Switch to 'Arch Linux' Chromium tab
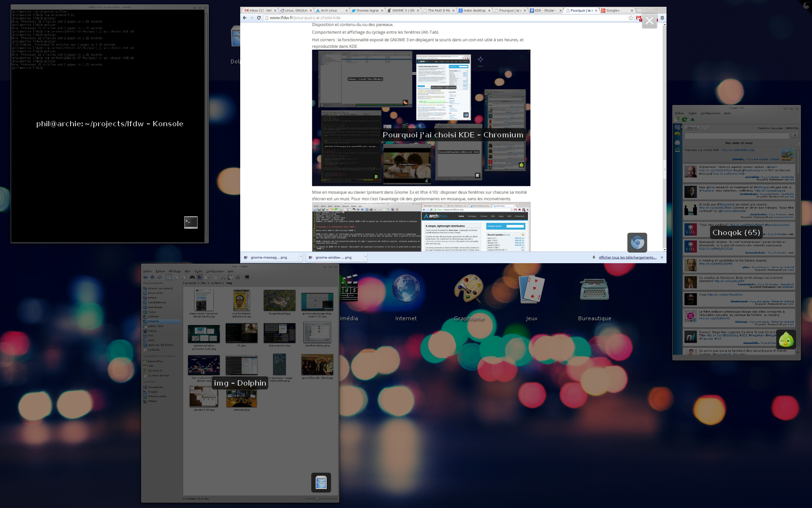The height and width of the screenshot is (508, 812). 332,10
